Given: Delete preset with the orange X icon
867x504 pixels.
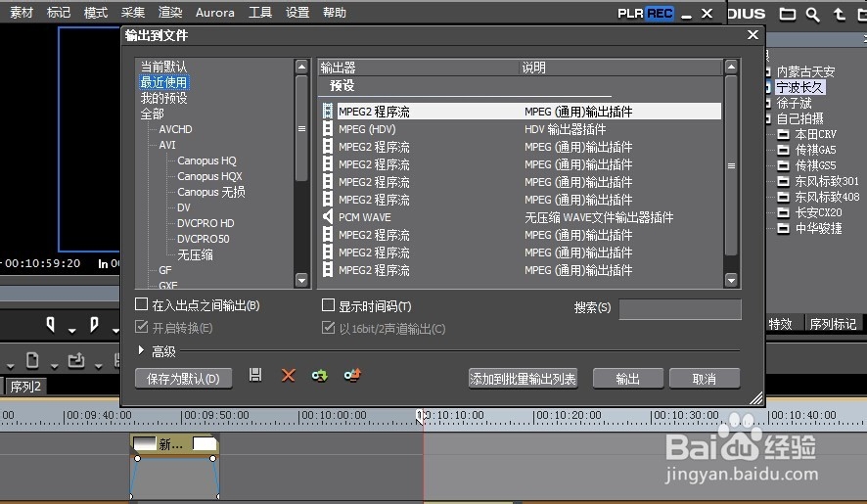Looking at the screenshot, I should pos(288,376).
